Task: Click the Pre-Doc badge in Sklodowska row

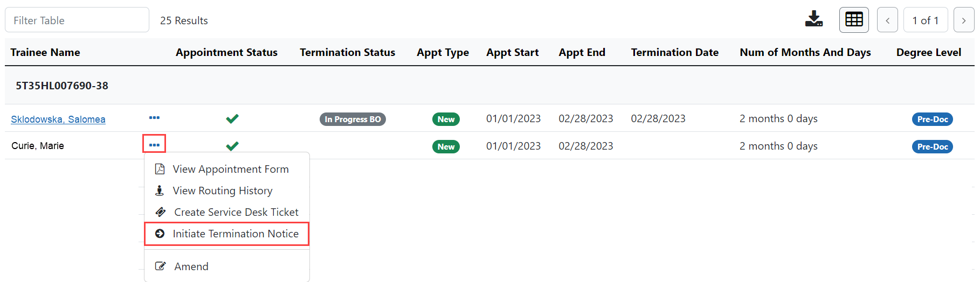Action: [933, 119]
